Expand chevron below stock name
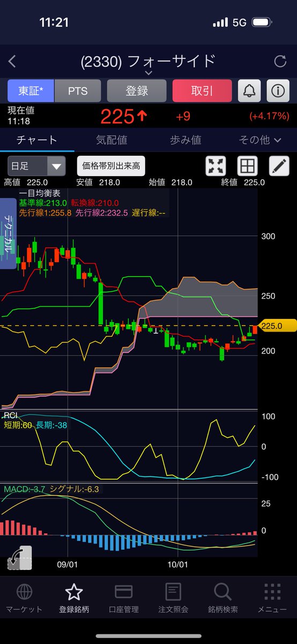297x644 pixels. [148, 72]
